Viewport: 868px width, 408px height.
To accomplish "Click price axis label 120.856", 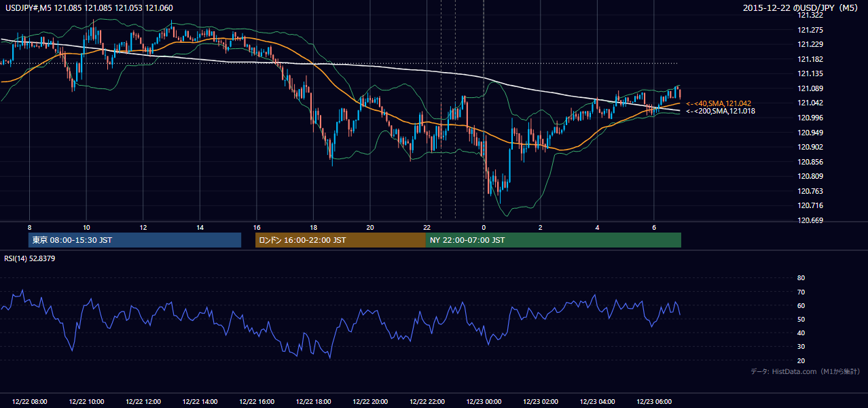I will click(x=810, y=162).
